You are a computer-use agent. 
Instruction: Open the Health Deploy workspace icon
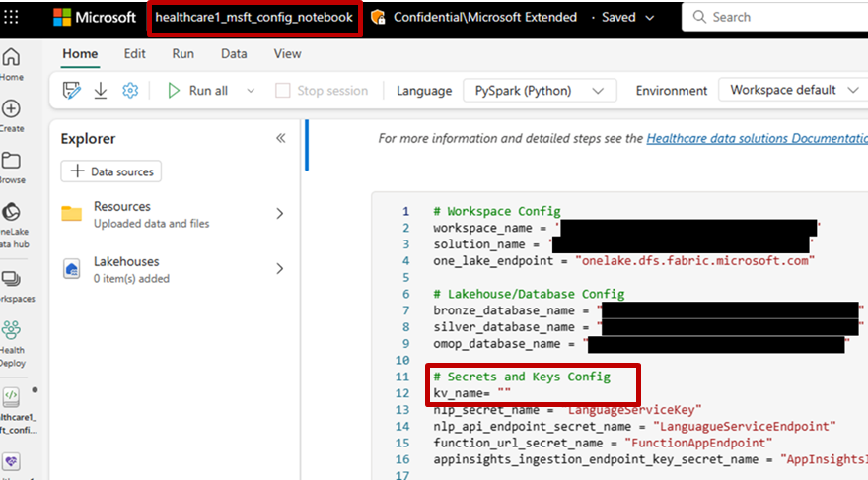click(11, 330)
